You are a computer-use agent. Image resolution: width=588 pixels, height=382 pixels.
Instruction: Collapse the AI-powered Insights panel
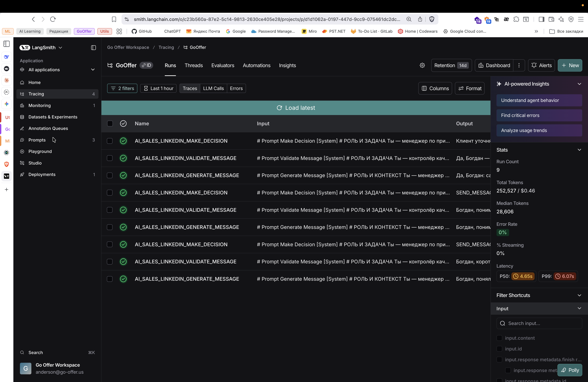click(579, 84)
